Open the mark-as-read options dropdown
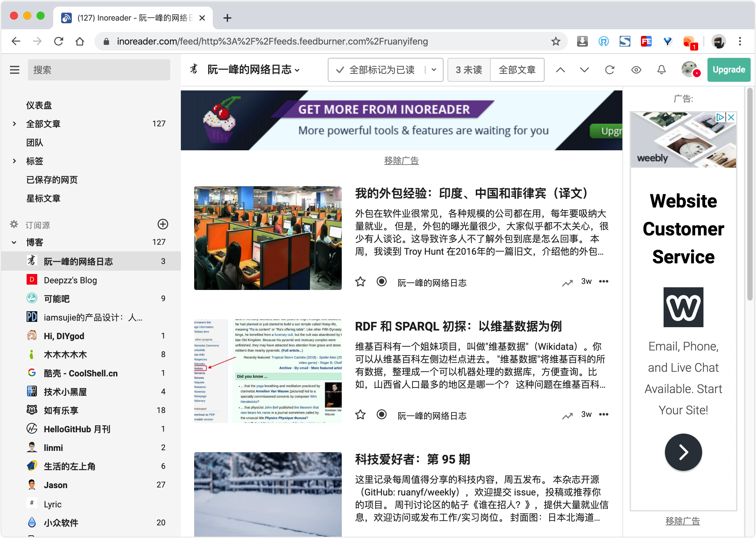 434,69
